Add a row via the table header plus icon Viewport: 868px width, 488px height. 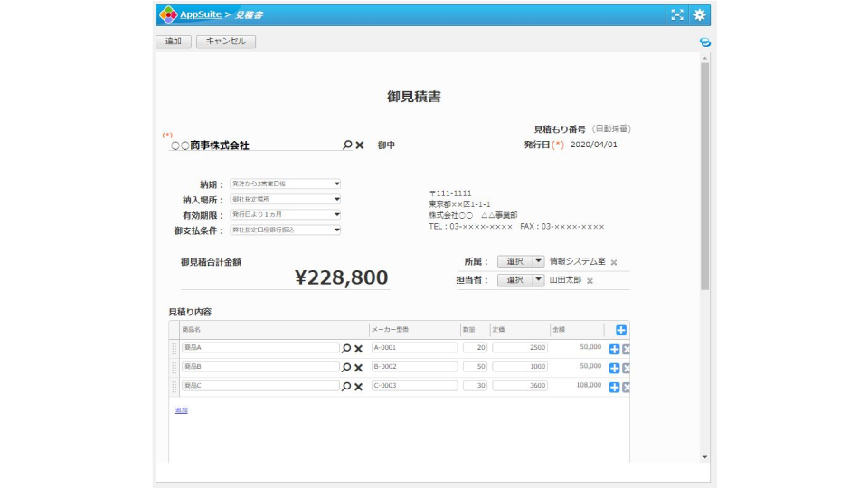[621, 331]
